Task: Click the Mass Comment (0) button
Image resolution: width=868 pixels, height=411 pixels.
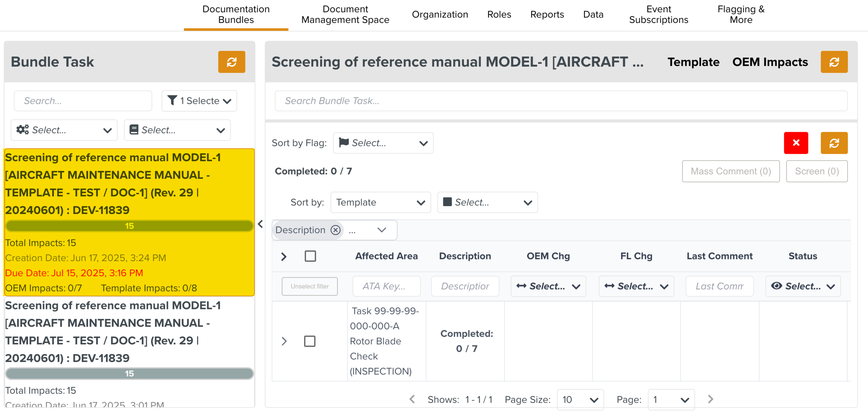Action: pyautogui.click(x=730, y=171)
